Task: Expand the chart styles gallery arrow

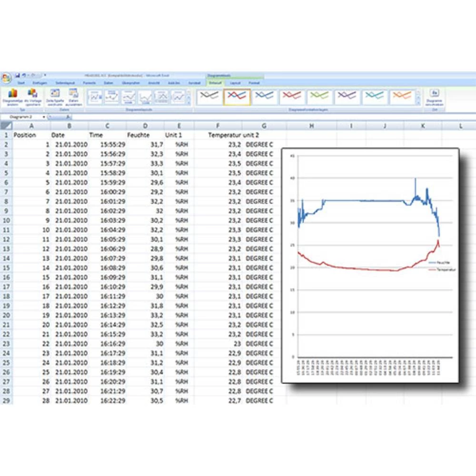Action: (418, 103)
